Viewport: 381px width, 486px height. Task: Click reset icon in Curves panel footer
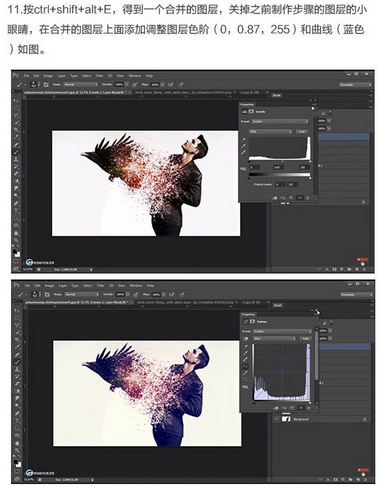[x=292, y=408]
